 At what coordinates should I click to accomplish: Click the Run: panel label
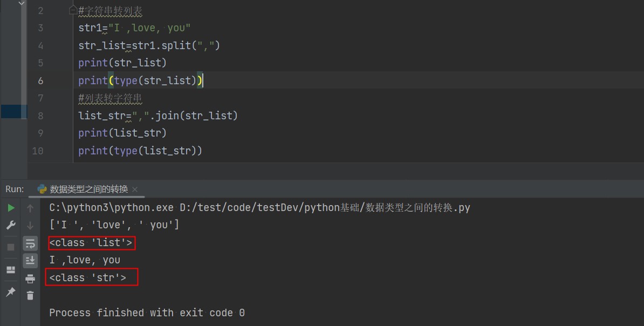click(x=15, y=189)
